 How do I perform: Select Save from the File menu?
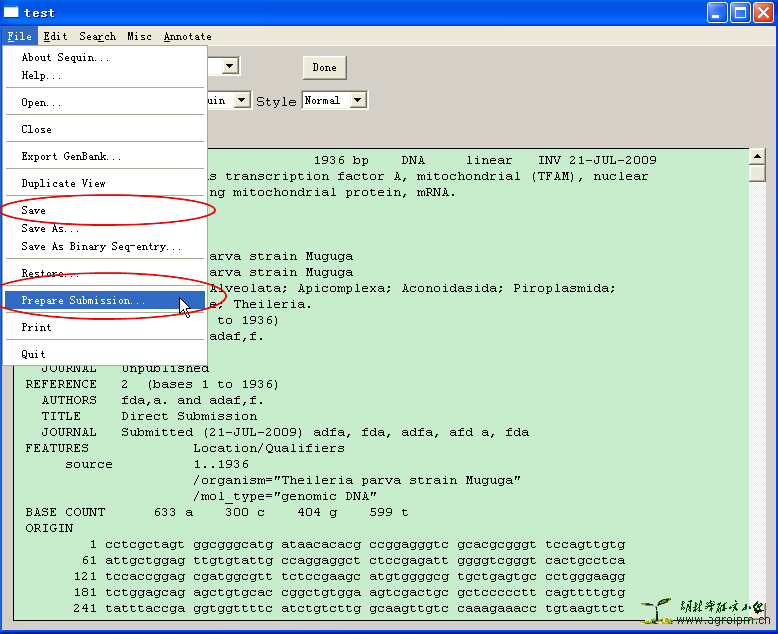point(34,210)
